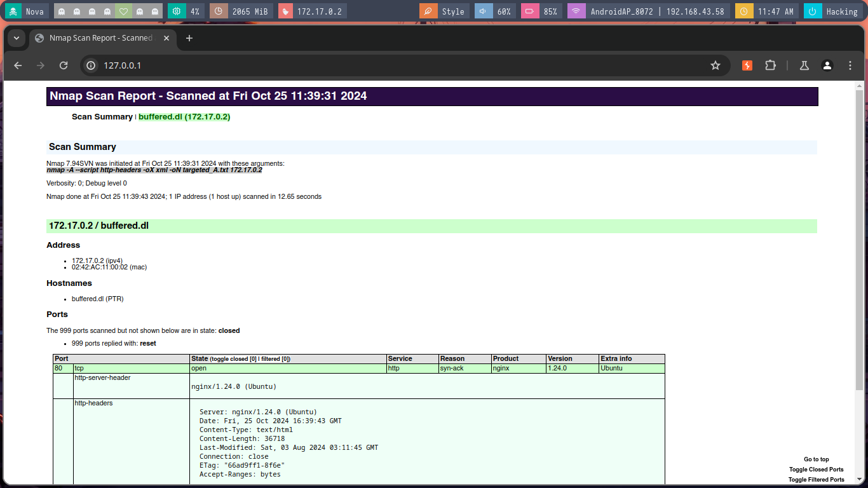View site information icon in address bar

[91, 65]
